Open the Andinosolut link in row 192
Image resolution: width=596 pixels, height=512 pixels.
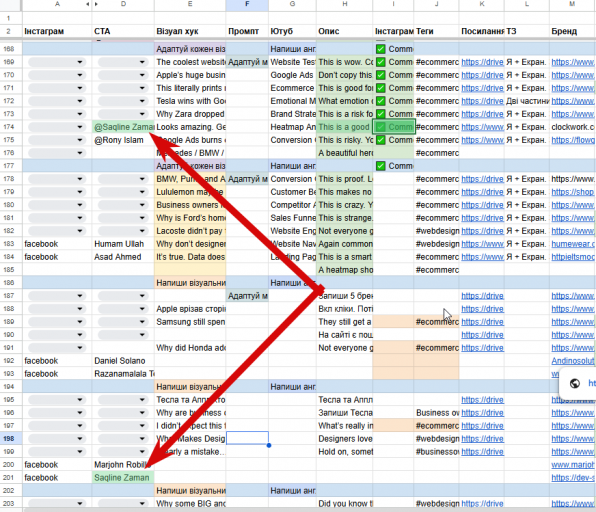[x=573, y=361]
